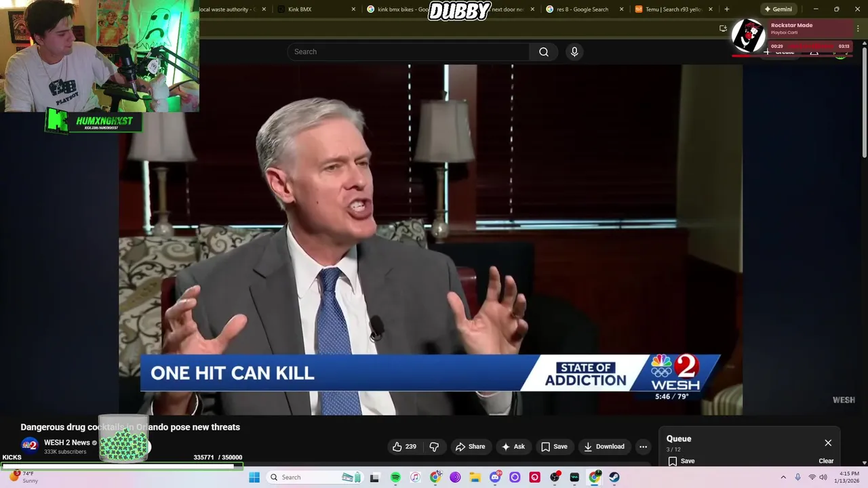Screen dimensions: 868x488
Task: Click the Share button
Action: pos(470,447)
